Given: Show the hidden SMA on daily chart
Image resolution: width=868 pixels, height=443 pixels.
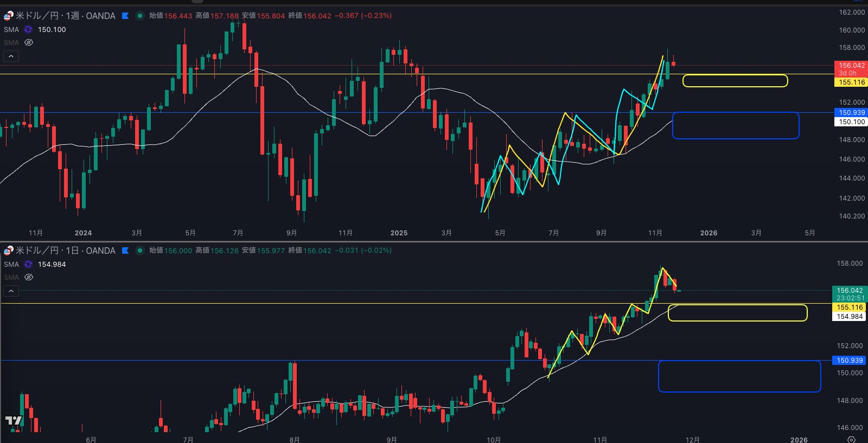Looking at the screenshot, I should click(29, 277).
